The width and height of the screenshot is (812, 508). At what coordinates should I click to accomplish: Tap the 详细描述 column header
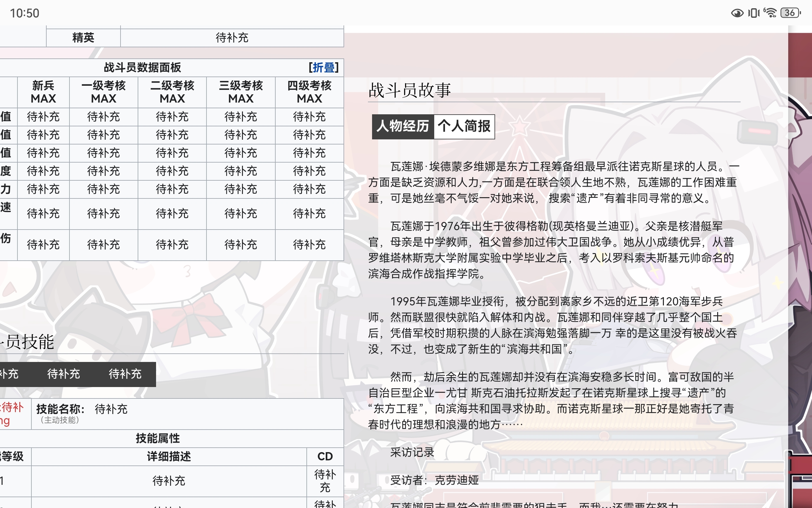tap(169, 457)
